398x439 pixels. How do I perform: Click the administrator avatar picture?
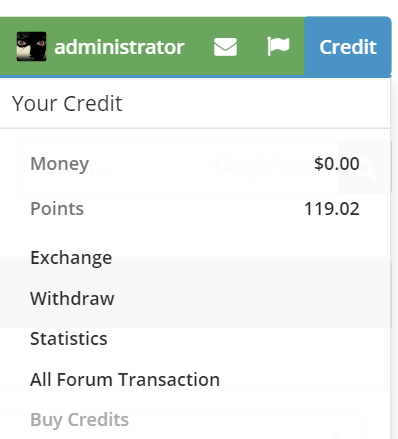click(31, 46)
